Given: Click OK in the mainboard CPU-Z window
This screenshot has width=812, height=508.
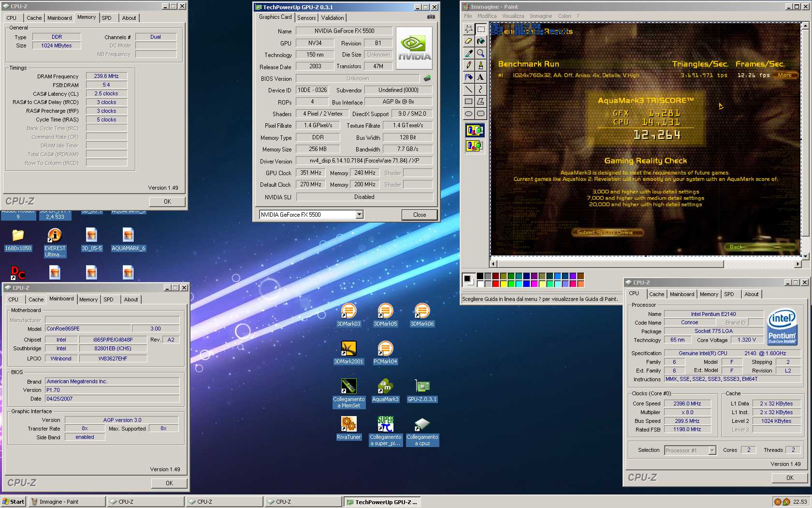Looking at the screenshot, I should point(169,483).
